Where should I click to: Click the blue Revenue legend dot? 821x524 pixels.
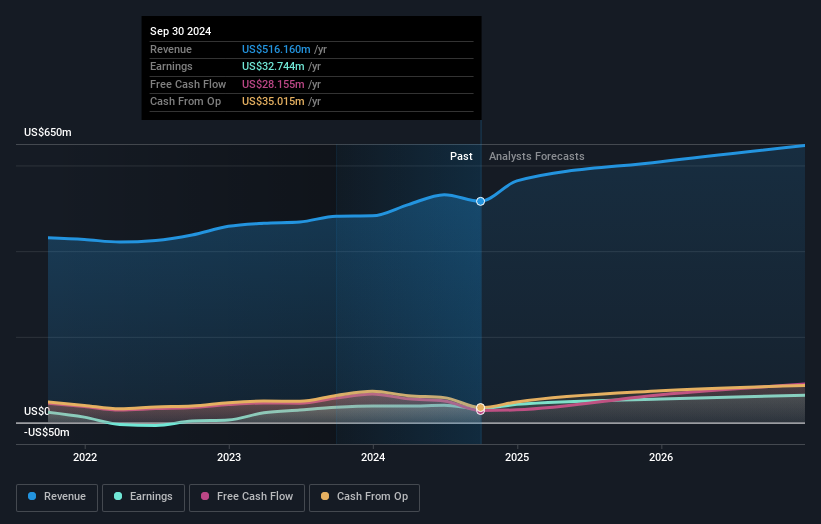coord(32,496)
